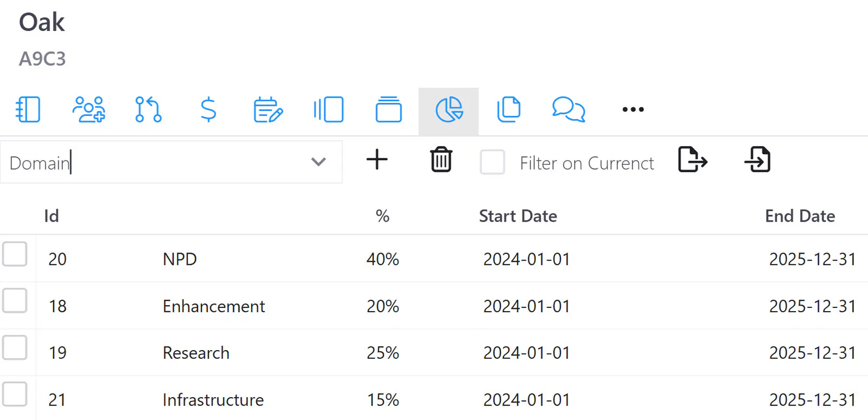Viewport: 868px width, 420px height.
Task: Click the import file icon
Action: tap(757, 160)
